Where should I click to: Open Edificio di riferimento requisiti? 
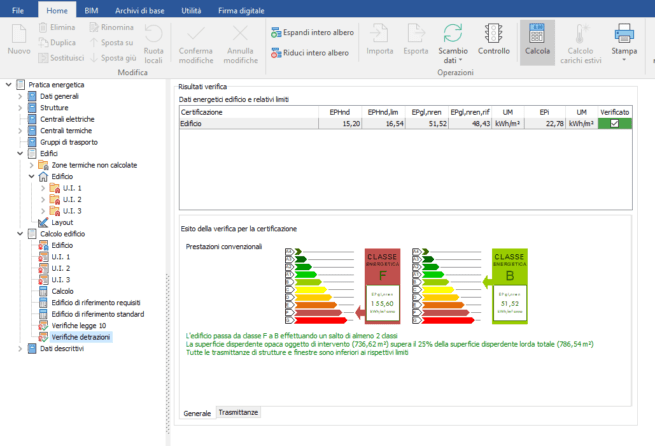coord(96,303)
